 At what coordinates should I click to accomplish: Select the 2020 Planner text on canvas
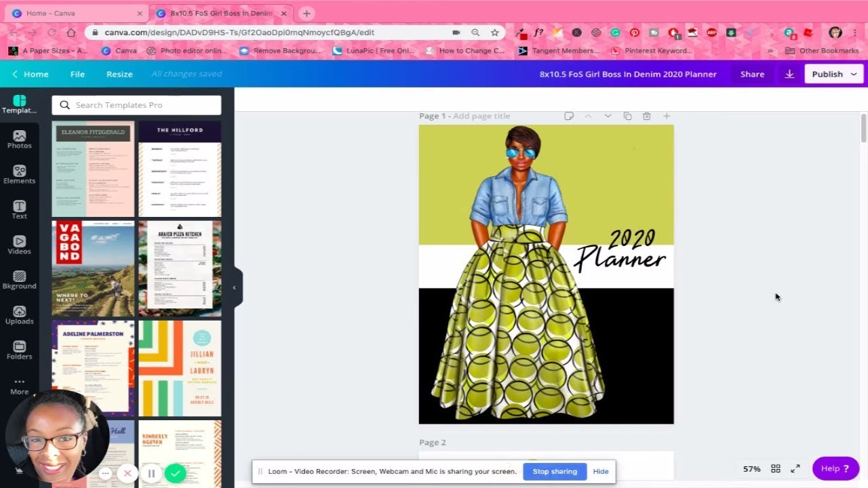click(x=620, y=251)
